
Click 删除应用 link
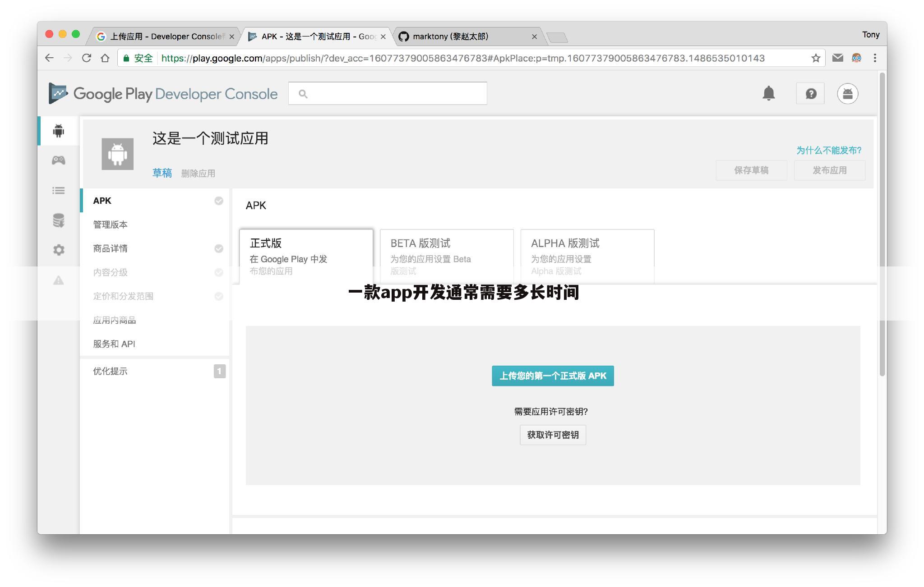[x=198, y=173]
